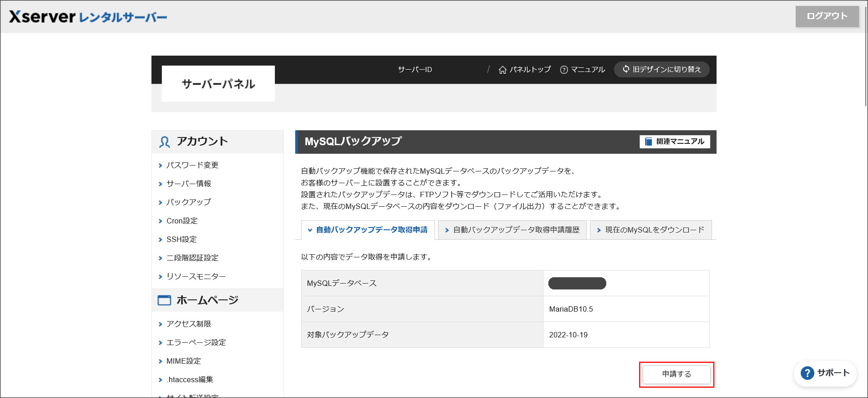Click the redacted MySQL database name value
The image size is (868, 398).
pos(577,283)
